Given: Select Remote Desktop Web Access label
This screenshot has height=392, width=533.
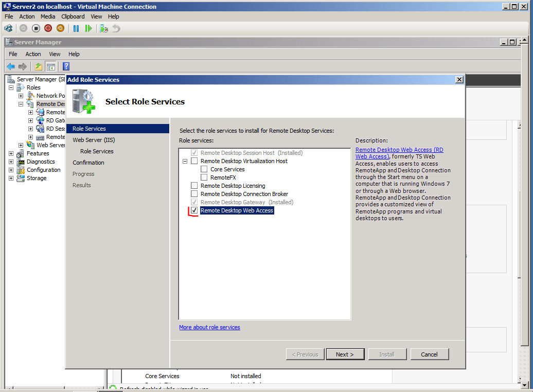Looking at the screenshot, I should coord(237,210).
